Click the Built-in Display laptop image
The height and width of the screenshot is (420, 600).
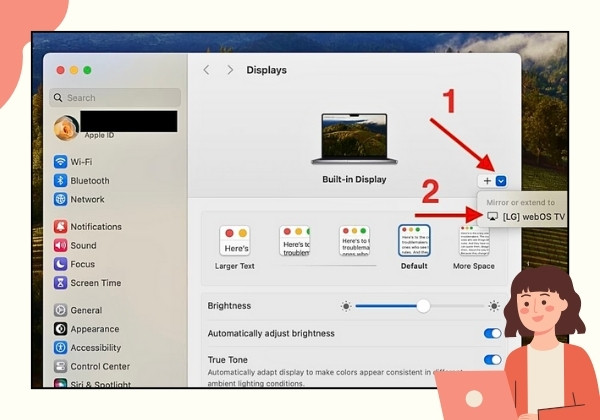point(354,139)
